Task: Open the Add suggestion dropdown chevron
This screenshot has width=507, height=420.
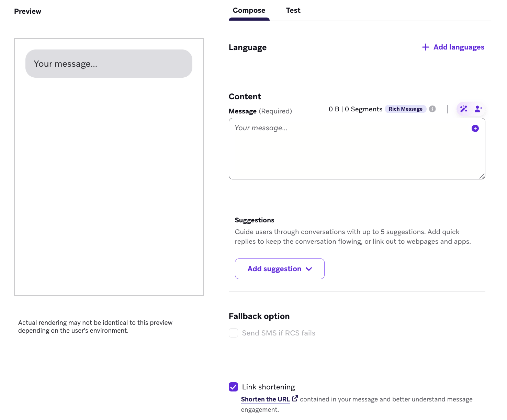Action: 308,269
